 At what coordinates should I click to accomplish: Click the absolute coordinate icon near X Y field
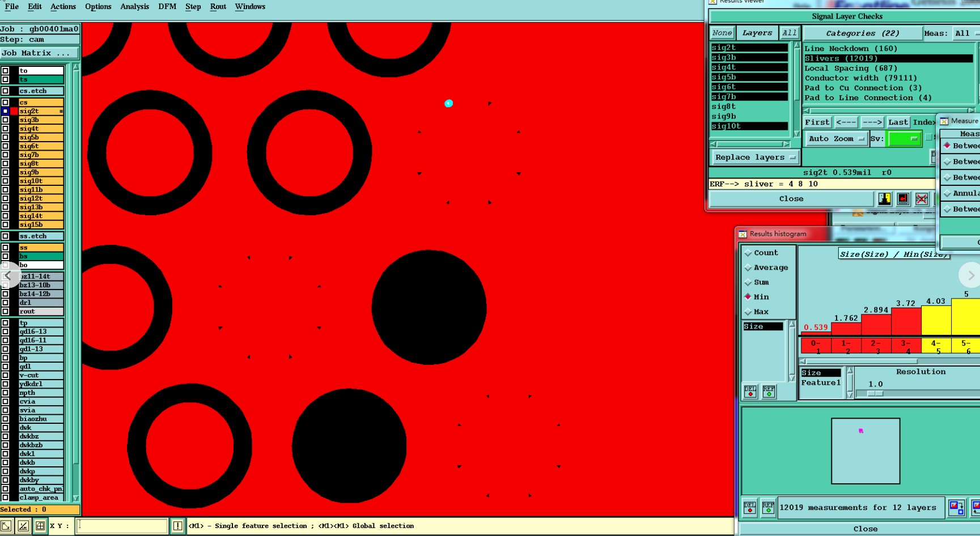click(6, 526)
